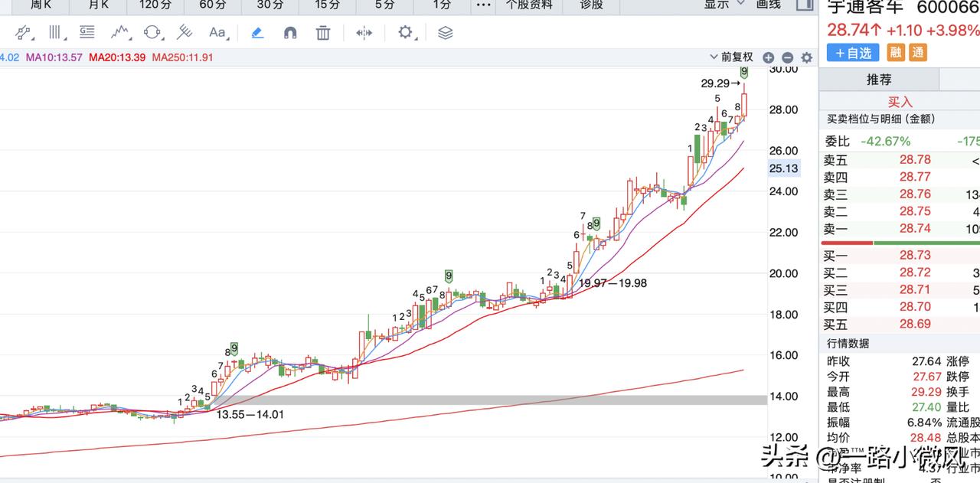Image resolution: width=980 pixels, height=483 pixels.
Task: Click the 今开 27.67 value
Action: [926, 377]
